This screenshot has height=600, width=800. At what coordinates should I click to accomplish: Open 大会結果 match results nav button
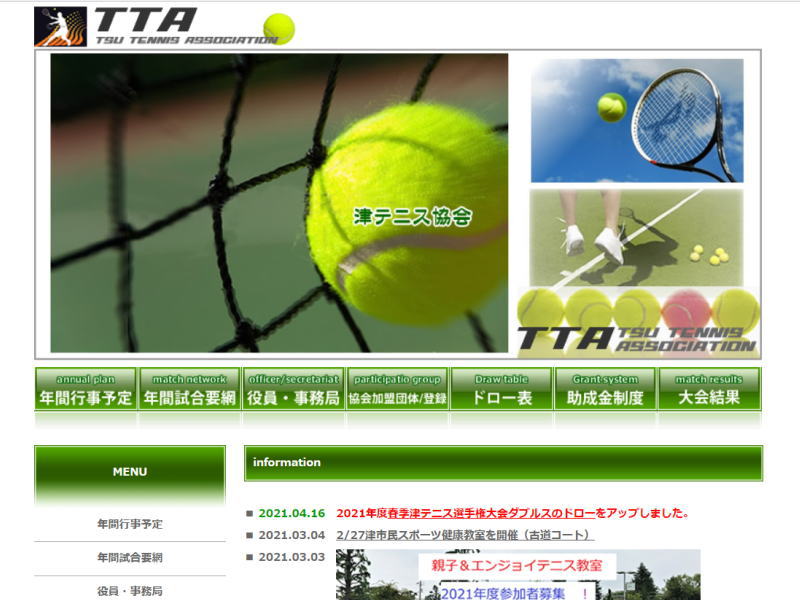click(710, 389)
